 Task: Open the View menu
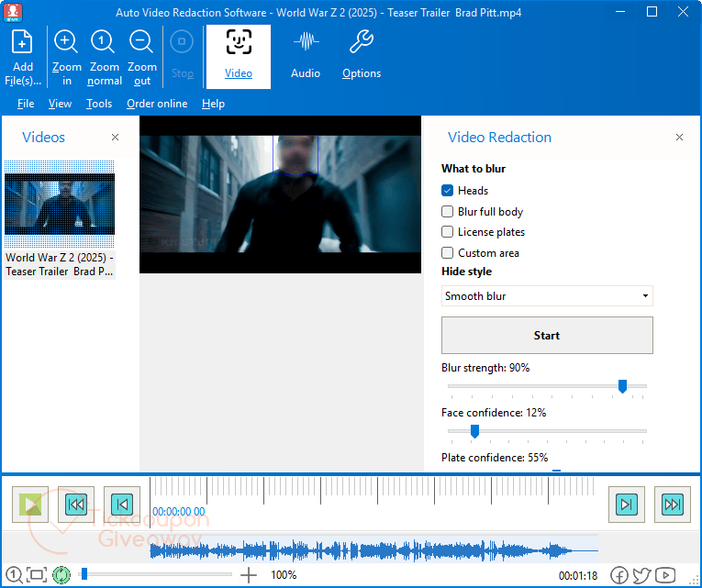pos(60,104)
